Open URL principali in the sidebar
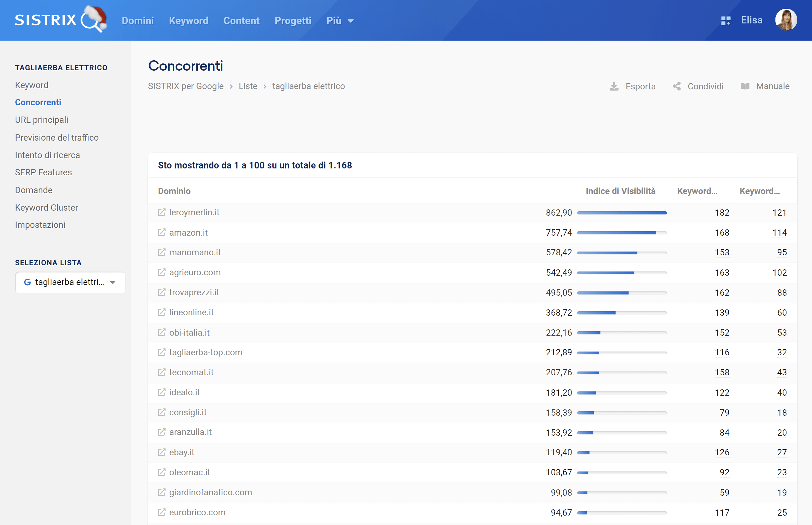The height and width of the screenshot is (525, 812). pos(42,120)
